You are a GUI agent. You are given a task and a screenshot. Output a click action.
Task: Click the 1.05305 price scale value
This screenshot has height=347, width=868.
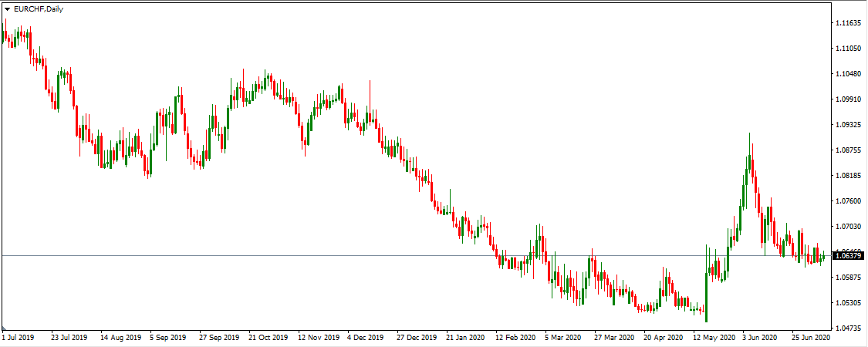(849, 303)
